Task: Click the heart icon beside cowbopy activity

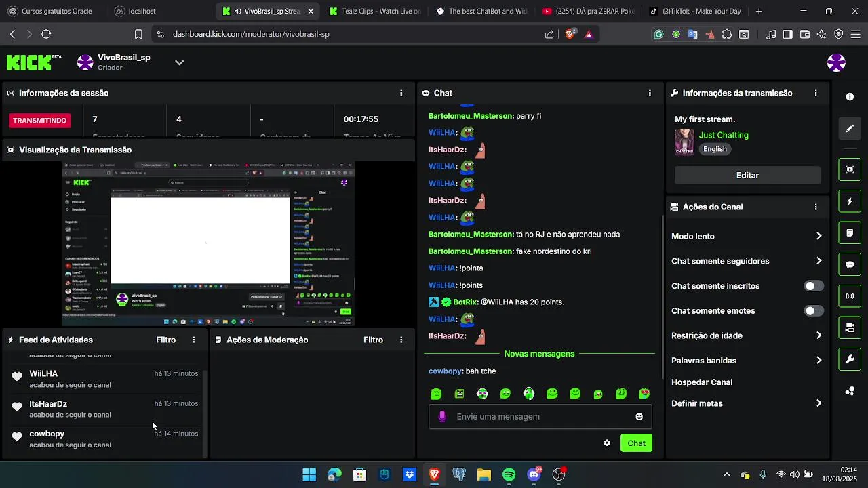Action: 17,437
